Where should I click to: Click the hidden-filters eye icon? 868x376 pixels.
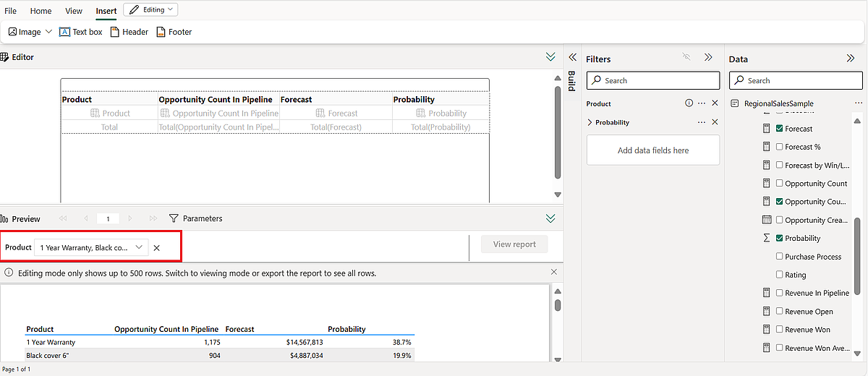687,57
